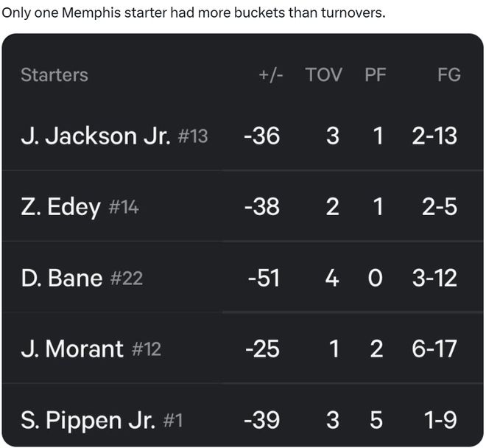Screen dimensions: 486x448
Task: Select D. Bane player name
Action: click(62, 278)
